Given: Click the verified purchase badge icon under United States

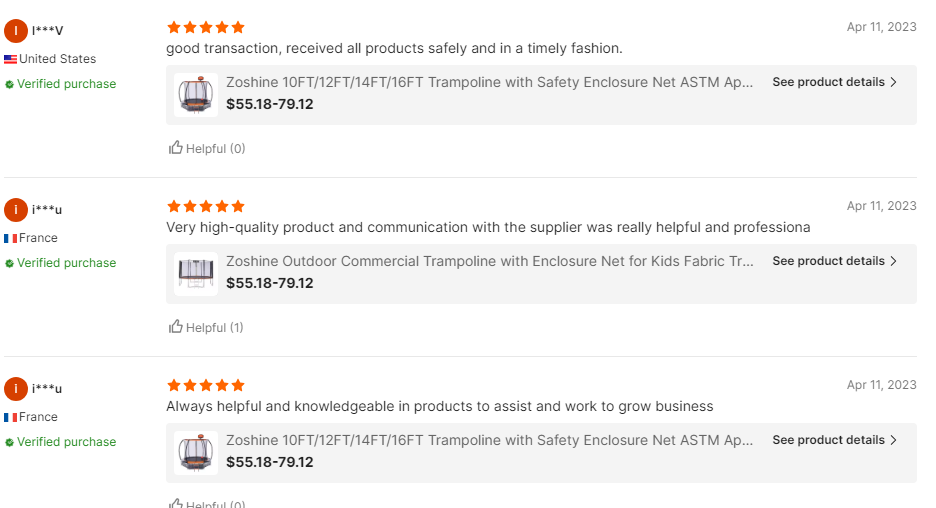Looking at the screenshot, I should pos(10,85).
